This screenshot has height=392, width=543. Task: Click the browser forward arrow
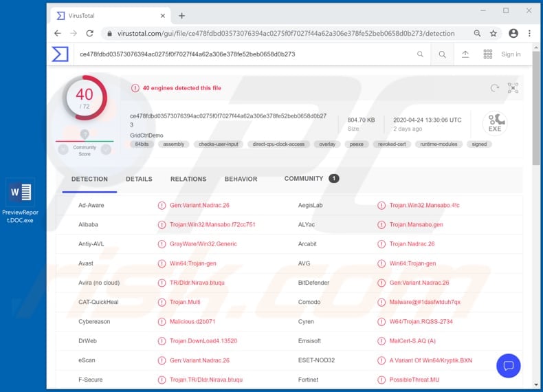pyautogui.click(x=74, y=33)
